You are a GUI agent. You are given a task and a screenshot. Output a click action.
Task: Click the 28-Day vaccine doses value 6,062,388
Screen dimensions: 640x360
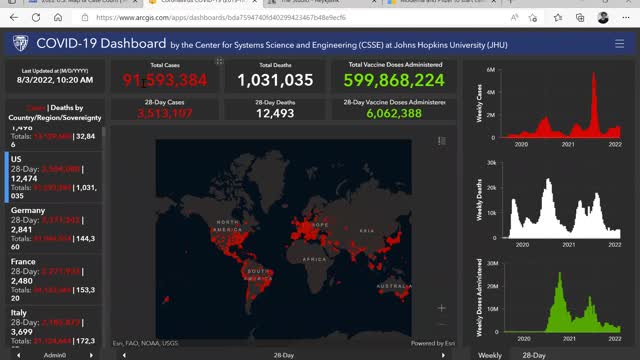[394, 113]
